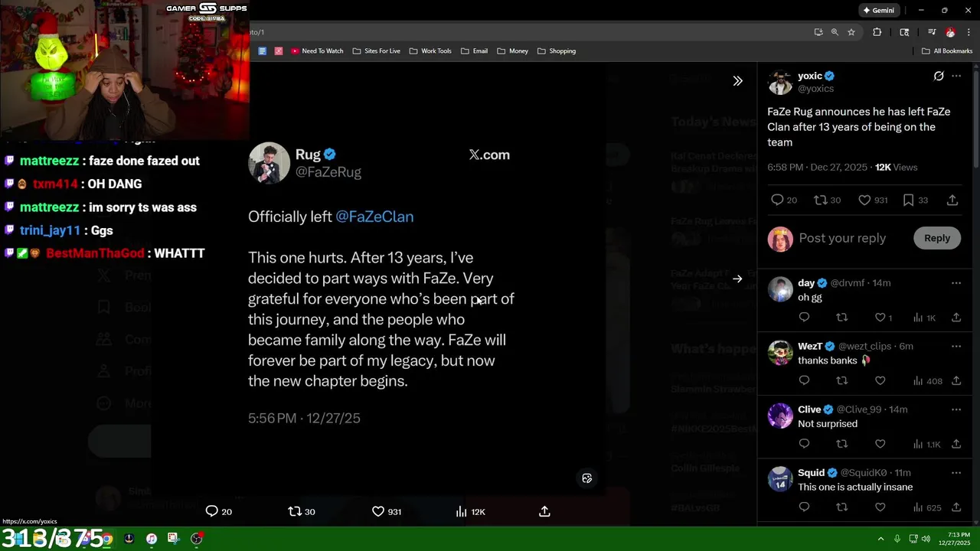Open the Shopping bookmarks folder
Viewport: 980px width, 551px height.
pyautogui.click(x=557, y=51)
